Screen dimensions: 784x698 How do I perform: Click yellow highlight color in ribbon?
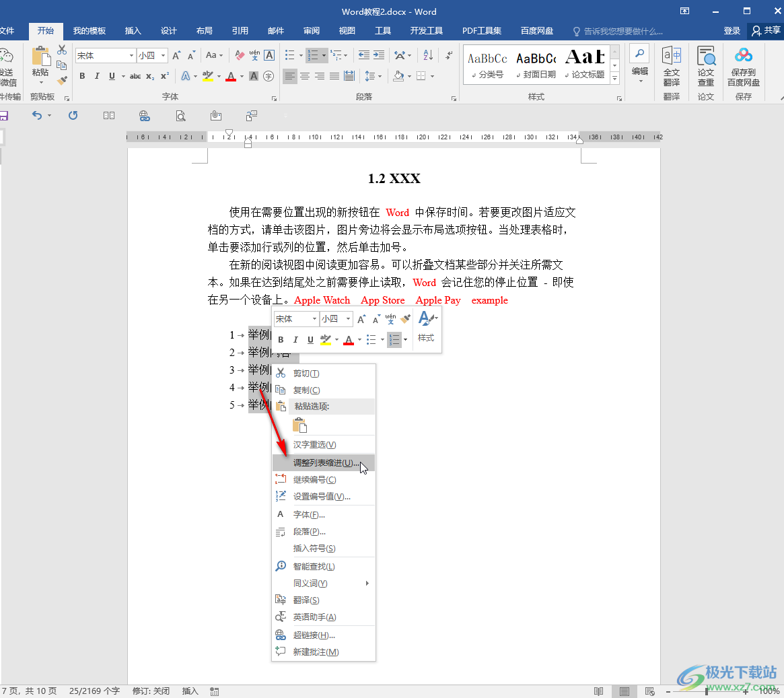(208, 76)
